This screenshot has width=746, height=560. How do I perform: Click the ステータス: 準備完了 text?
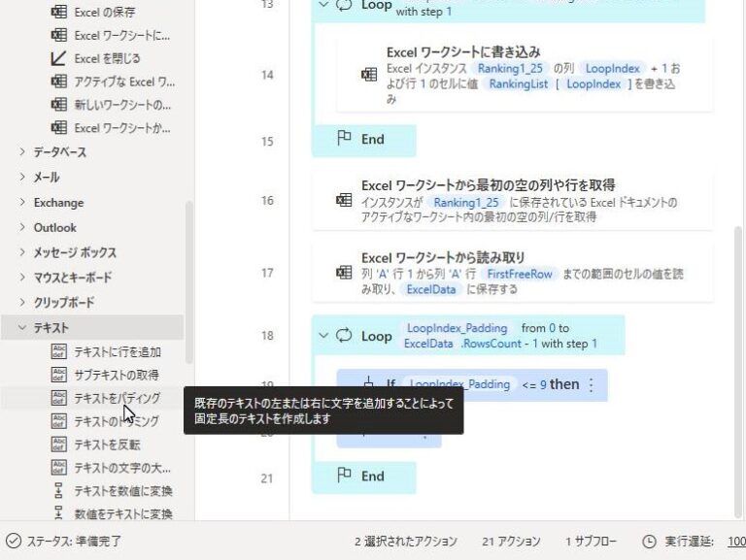pyautogui.click(x=74, y=542)
